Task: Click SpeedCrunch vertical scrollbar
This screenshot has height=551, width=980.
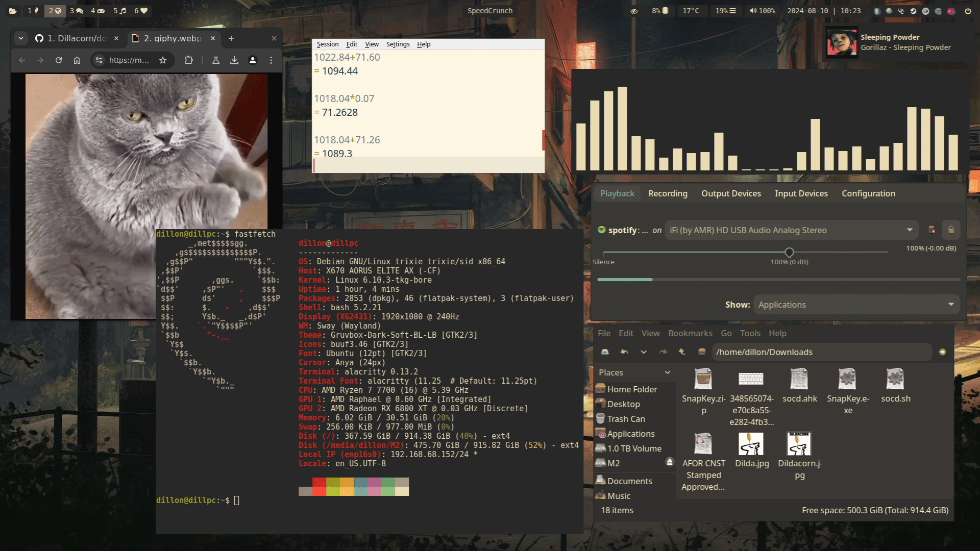Action: coord(543,140)
